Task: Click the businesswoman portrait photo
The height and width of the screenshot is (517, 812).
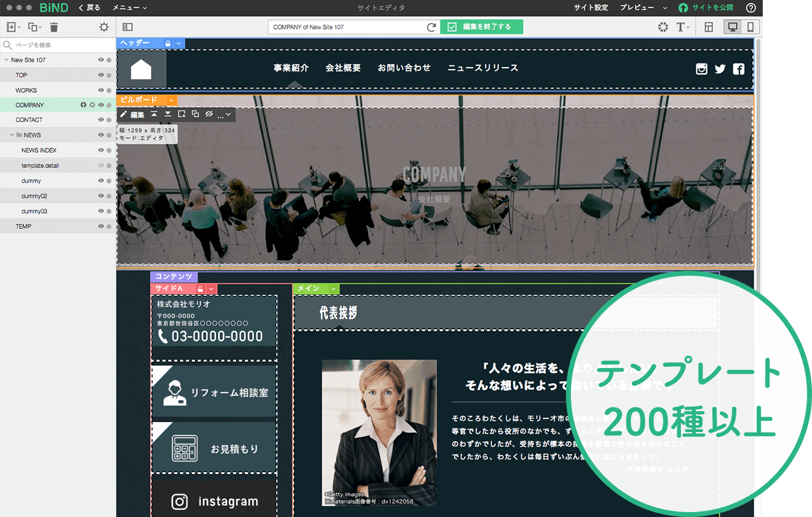Action: pyautogui.click(x=380, y=433)
